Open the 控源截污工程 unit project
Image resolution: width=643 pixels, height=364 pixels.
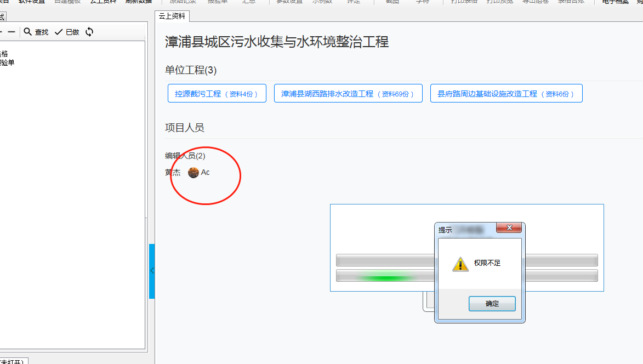point(217,94)
